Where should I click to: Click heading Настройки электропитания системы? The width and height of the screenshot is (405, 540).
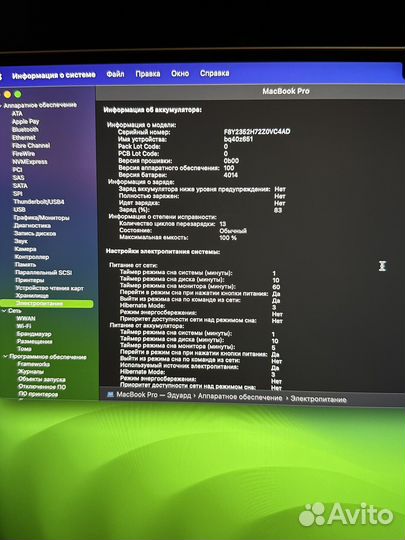163,251
